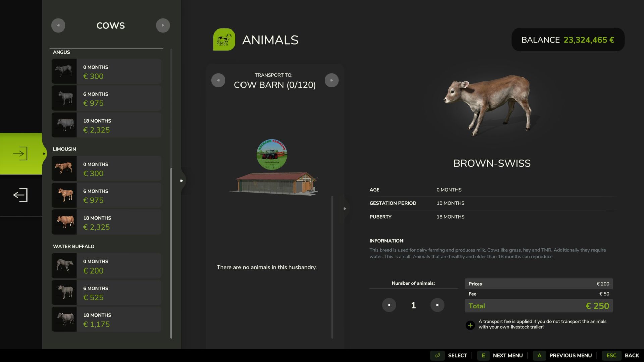The image size is (644, 362).
Task: Decrease number of animals
Action: click(x=389, y=305)
